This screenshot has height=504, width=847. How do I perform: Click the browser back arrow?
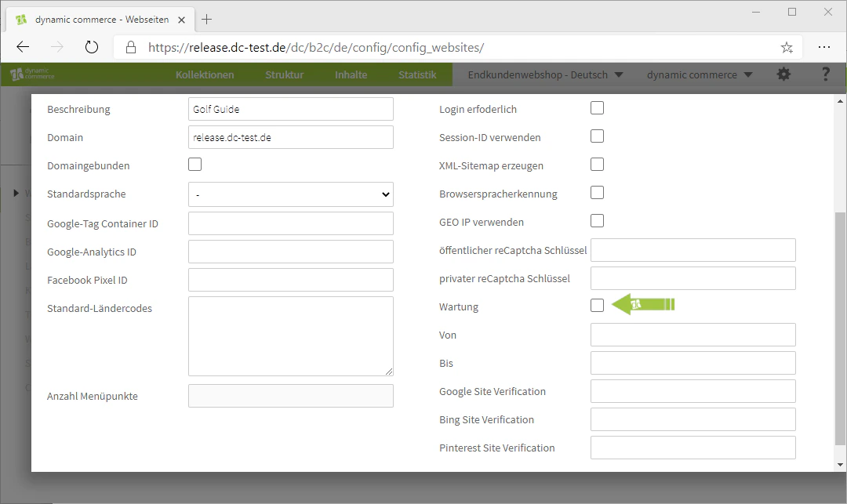coord(23,47)
